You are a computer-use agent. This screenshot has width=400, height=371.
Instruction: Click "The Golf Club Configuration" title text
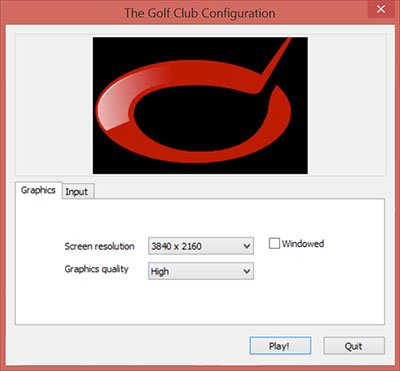pos(200,13)
